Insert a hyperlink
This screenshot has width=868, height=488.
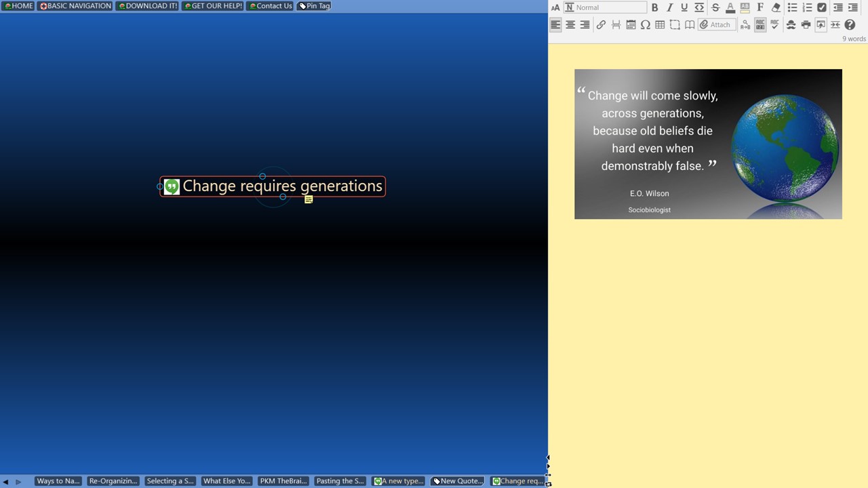pos(601,25)
